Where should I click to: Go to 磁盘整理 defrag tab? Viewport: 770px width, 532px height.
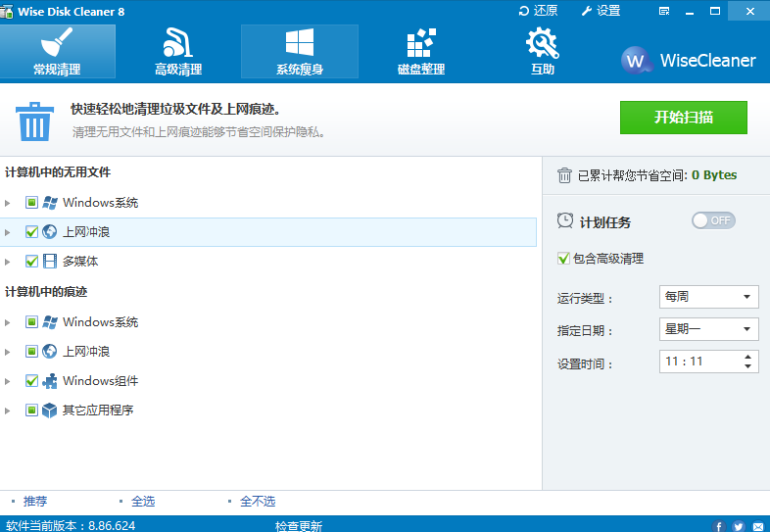pyautogui.click(x=421, y=52)
